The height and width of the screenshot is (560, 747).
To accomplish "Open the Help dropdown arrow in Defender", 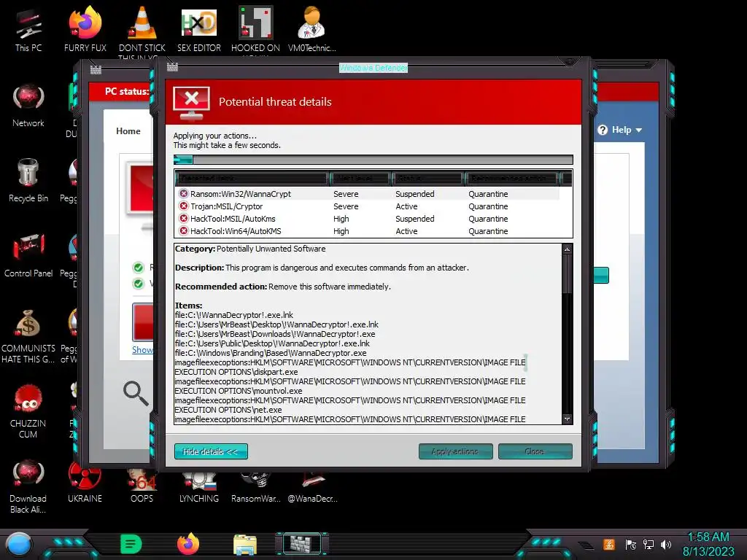I will [639, 130].
